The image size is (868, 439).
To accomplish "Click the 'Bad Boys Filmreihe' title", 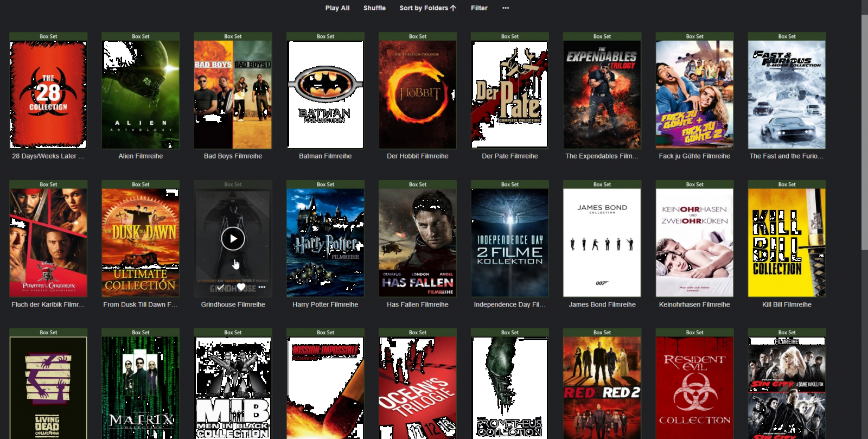I will [x=233, y=156].
